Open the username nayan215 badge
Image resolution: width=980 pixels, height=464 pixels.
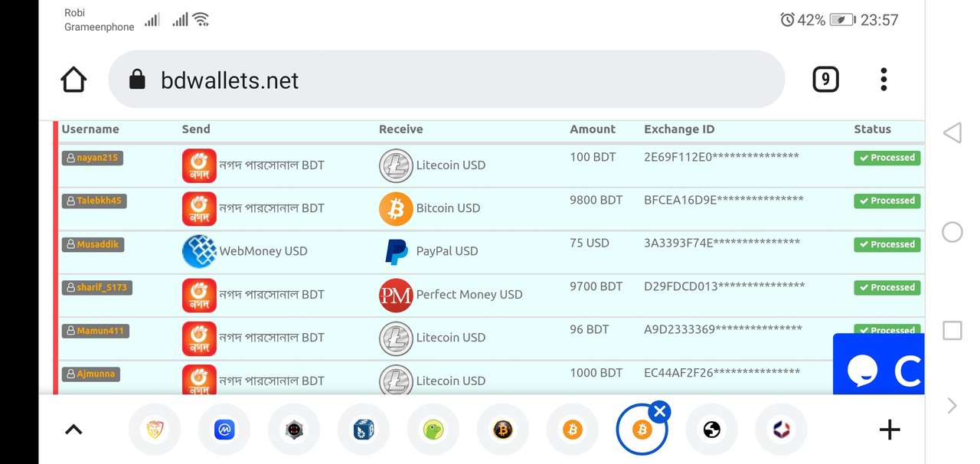pyautogui.click(x=93, y=158)
